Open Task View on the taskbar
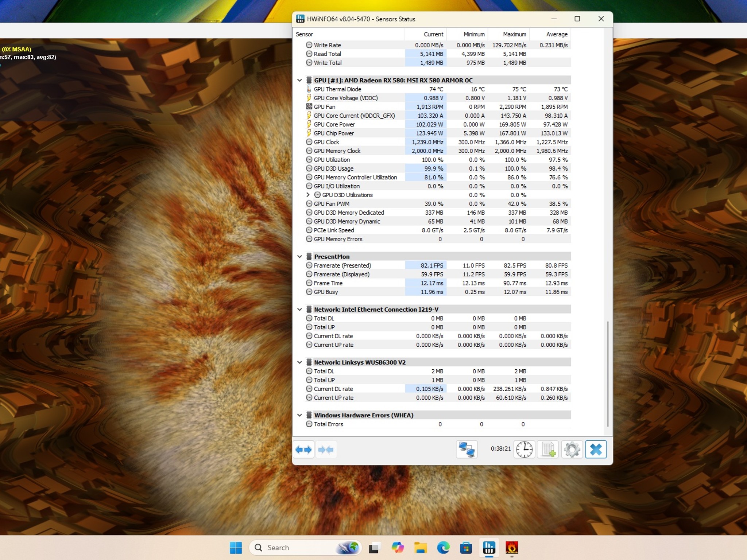The height and width of the screenshot is (560, 747). tap(374, 548)
